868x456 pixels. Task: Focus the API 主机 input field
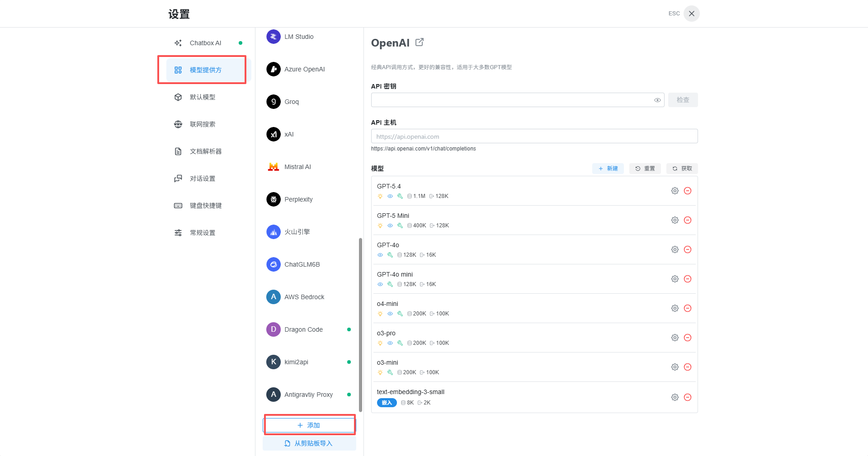(534, 136)
